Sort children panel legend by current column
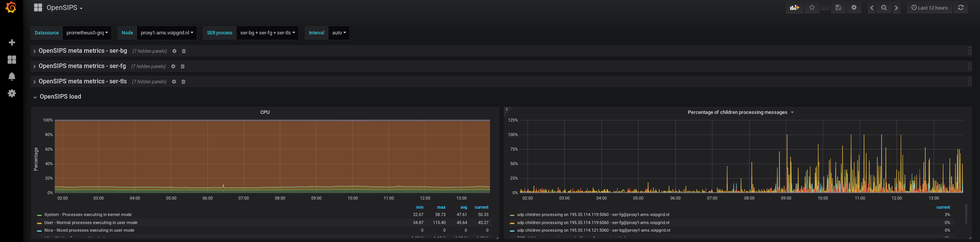 [943, 207]
